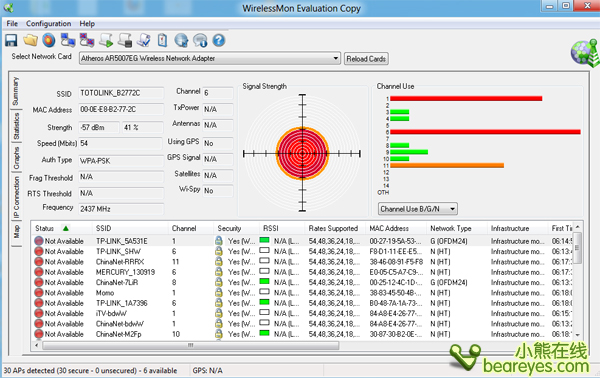600x378 pixels.
Task: Click the red channel 1 usage bar
Action: click(466, 99)
